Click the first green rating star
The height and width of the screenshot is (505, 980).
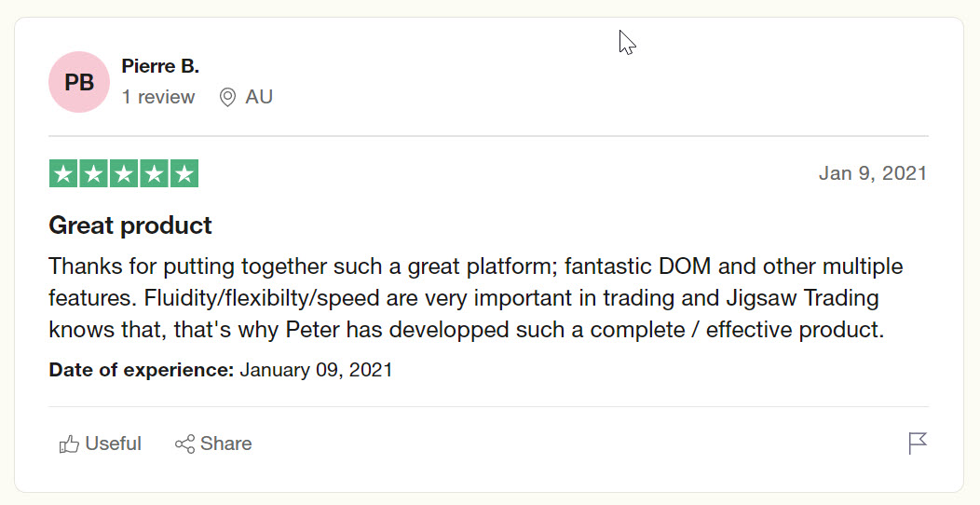pyautogui.click(x=63, y=173)
